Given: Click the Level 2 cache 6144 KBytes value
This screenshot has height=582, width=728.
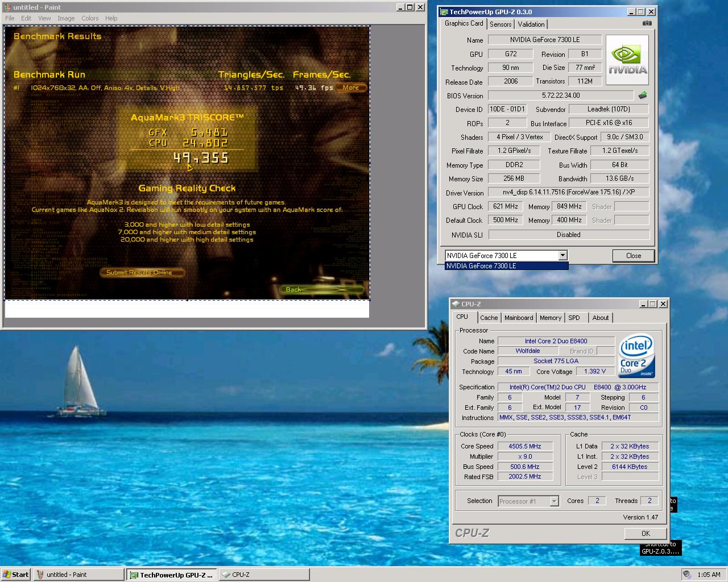Looking at the screenshot, I should [x=630, y=467].
